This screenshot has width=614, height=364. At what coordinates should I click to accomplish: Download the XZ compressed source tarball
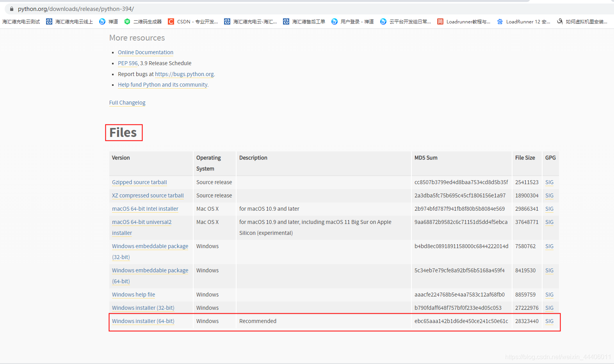point(148,195)
